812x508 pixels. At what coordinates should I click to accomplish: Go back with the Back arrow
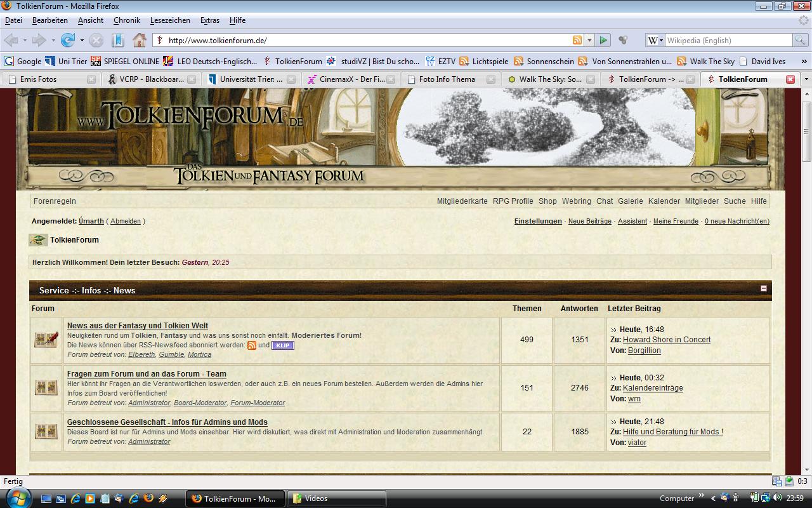tap(11, 40)
